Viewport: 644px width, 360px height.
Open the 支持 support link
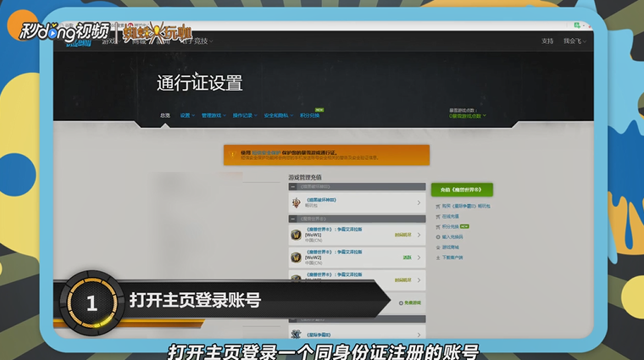(547, 41)
